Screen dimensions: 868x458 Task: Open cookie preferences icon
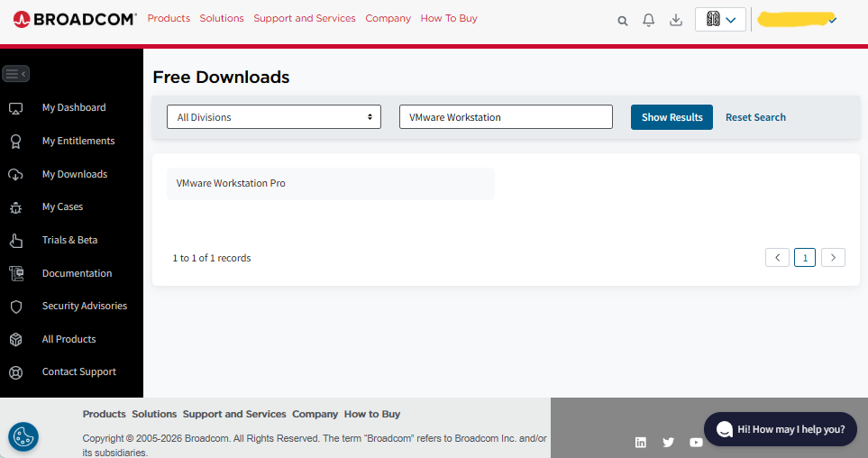(x=23, y=437)
